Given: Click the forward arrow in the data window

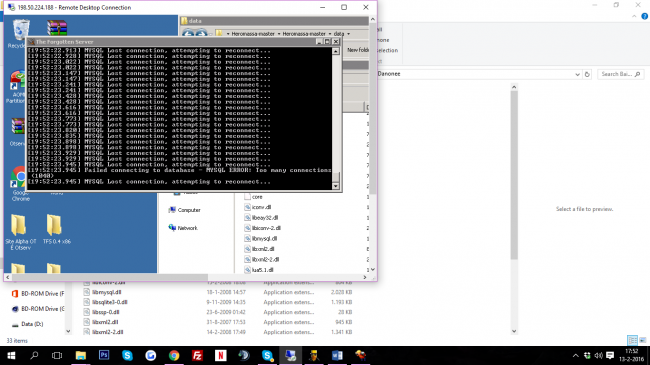Looking at the screenshot, I should pyautogui.click(x=201, y=34).
